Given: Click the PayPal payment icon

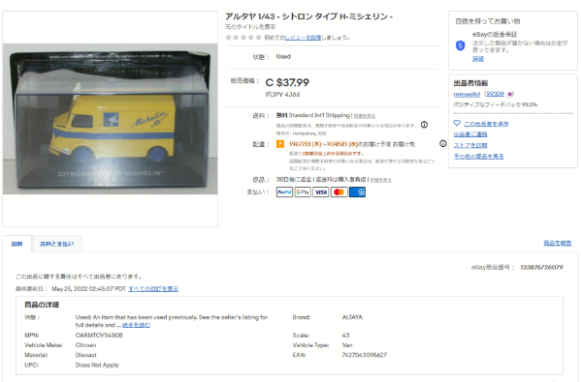Looking at the screenshot, I should [284, 192].
